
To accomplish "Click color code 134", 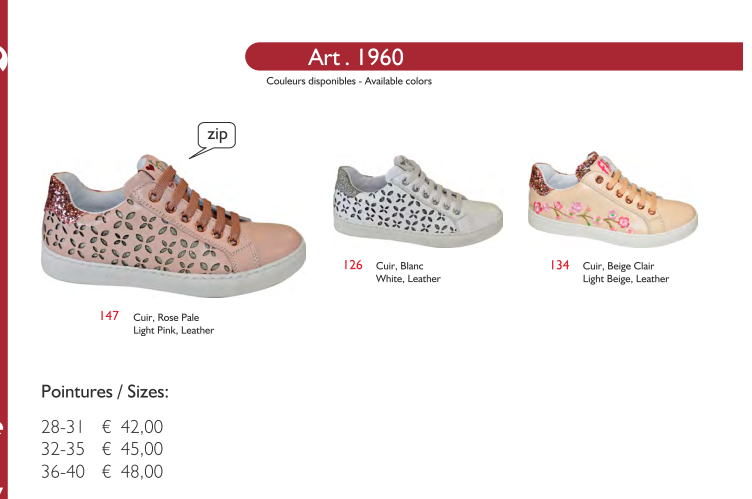I will pos(559,265).
